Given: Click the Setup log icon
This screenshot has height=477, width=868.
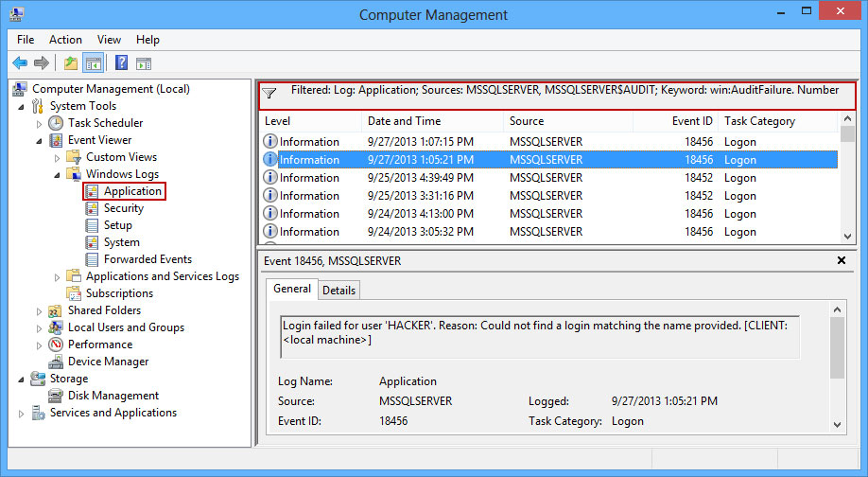Looking at the screenshot, I should pyautogui.click(x=92, y=225).
